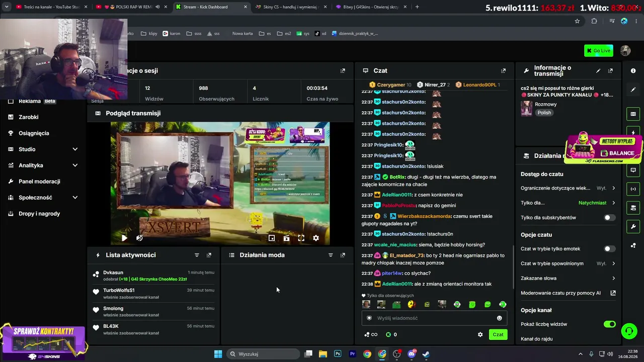Open Photoshop from taskbar

(338, 354)
